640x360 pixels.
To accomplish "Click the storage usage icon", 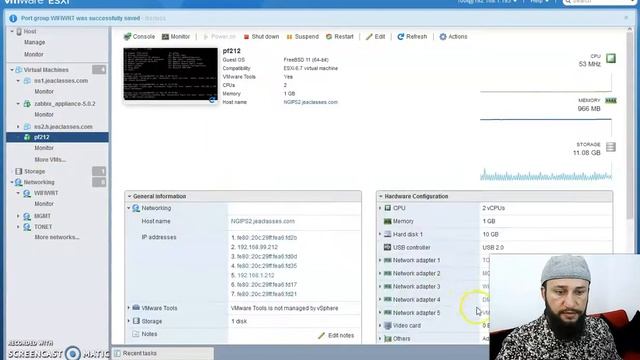I will pyautogui.click(x=611, y=147).
